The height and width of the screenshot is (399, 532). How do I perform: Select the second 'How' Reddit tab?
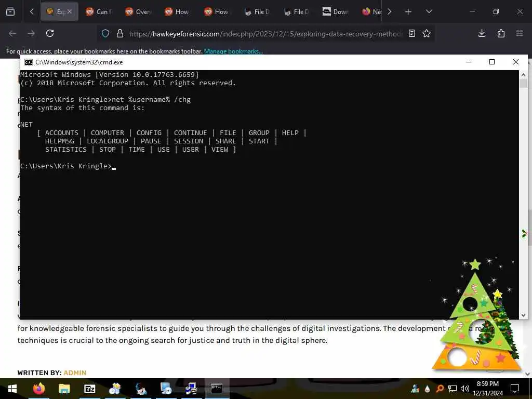pyautogui.click(x=217, y=12)
